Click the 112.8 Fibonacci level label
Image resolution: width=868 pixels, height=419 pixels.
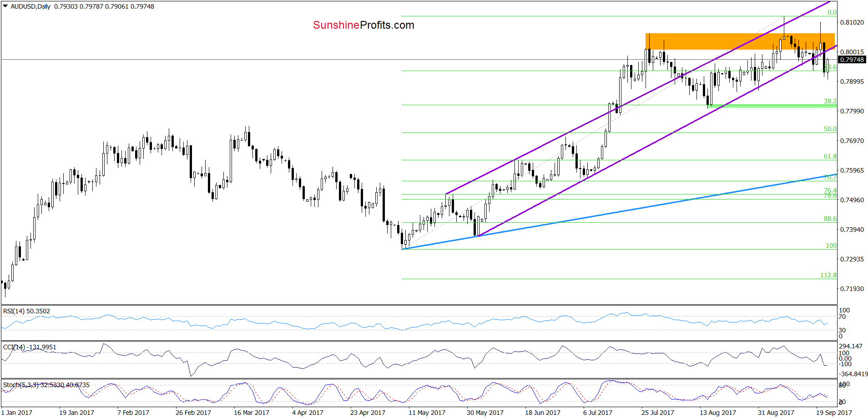click(x=828, y=275)
